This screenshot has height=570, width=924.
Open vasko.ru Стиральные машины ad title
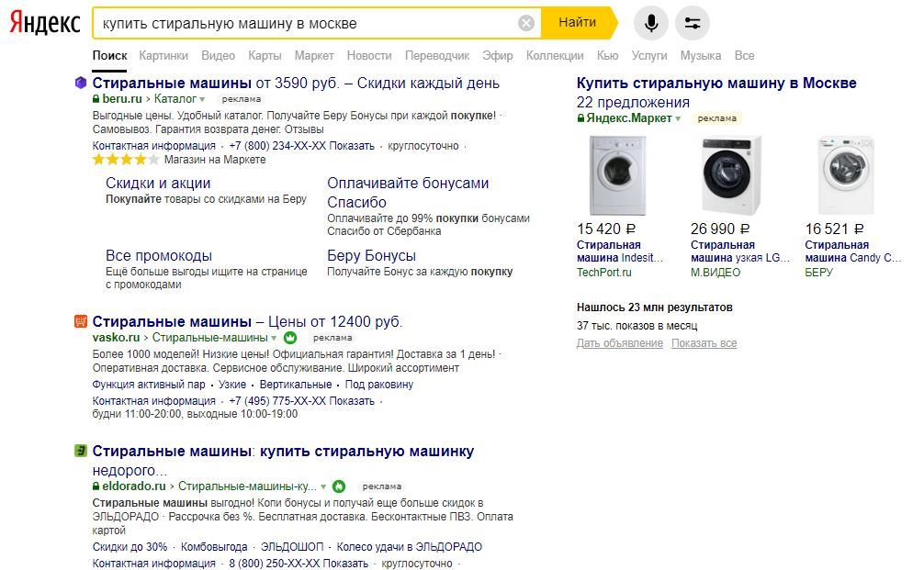pyautogui.click(x=247, y=321)
